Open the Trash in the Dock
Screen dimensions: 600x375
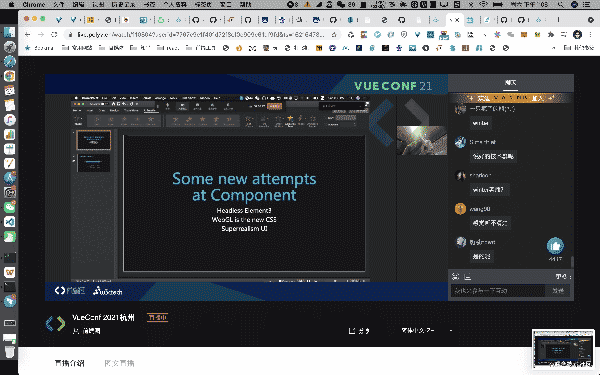click(10, 351)
